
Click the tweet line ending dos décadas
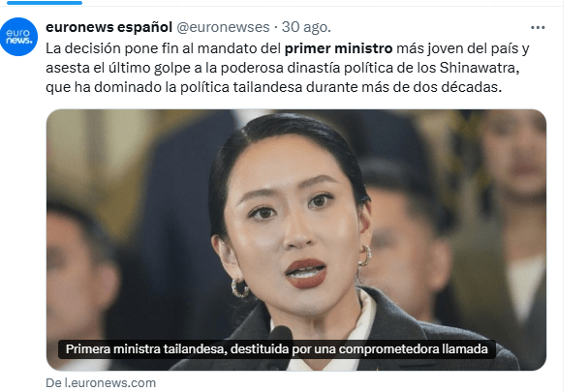274,87
